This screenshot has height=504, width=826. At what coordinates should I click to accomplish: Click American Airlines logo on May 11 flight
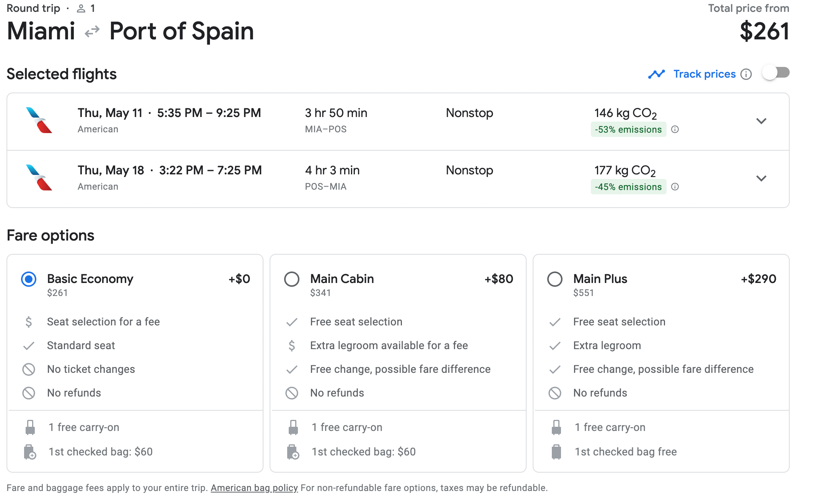point(39,120)
